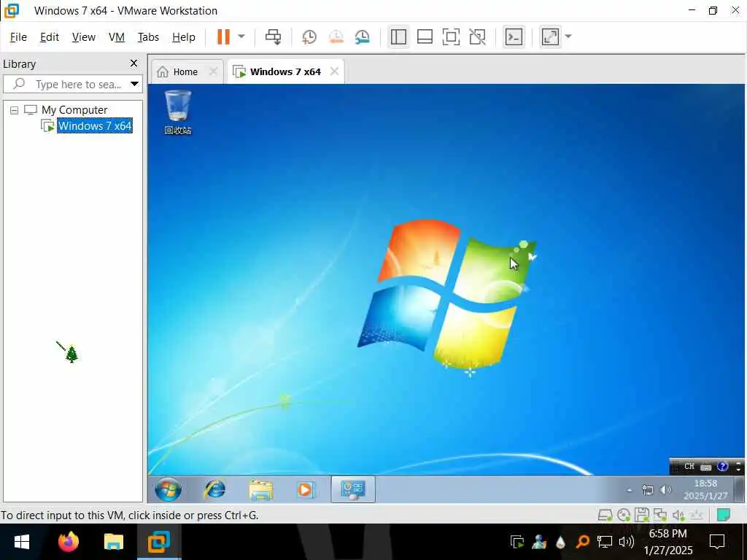Click the CH language bar indicator

(689, 467)
